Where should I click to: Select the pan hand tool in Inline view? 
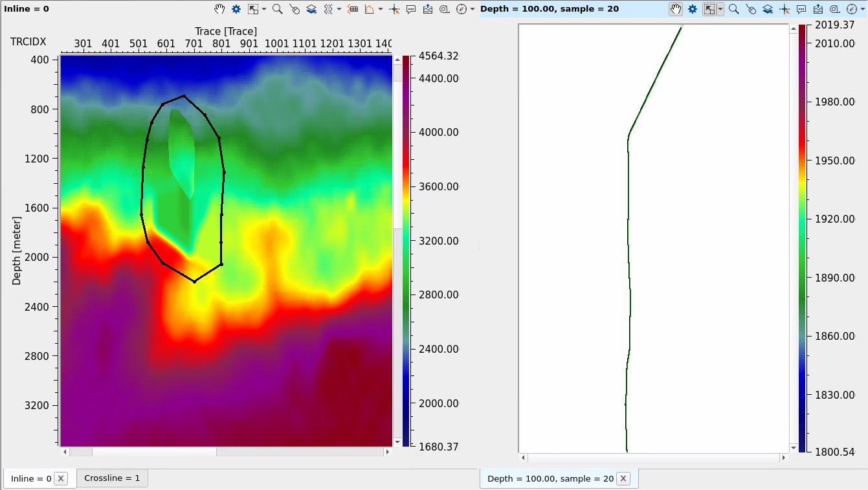[220, 9]
